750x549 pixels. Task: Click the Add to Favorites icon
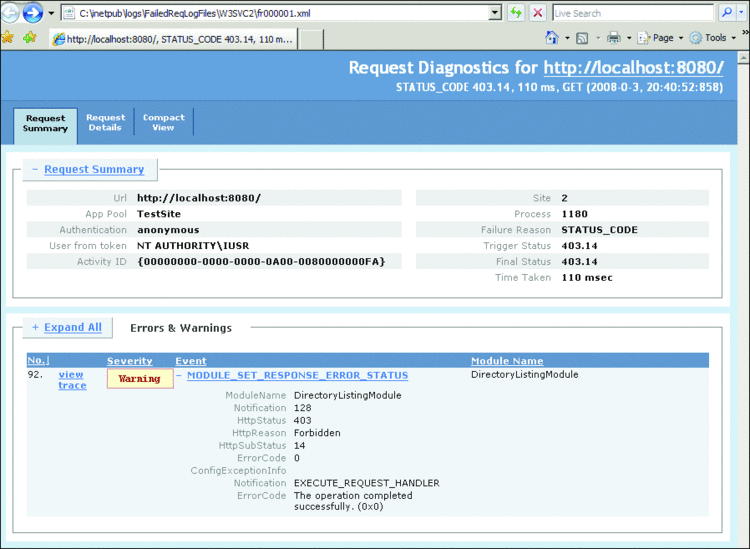pos(30,37)
